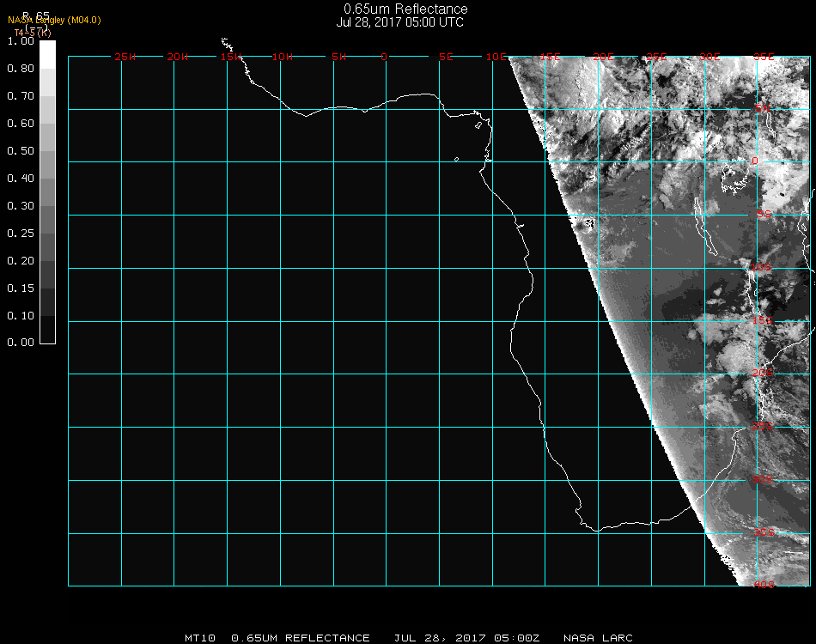816x644 pixels.
Task: Click the 25E longitude label
Action: (657, 57)
